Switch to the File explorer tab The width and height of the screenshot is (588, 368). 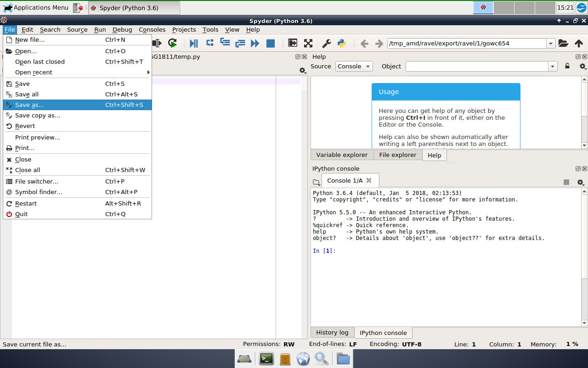pos(398,155)
